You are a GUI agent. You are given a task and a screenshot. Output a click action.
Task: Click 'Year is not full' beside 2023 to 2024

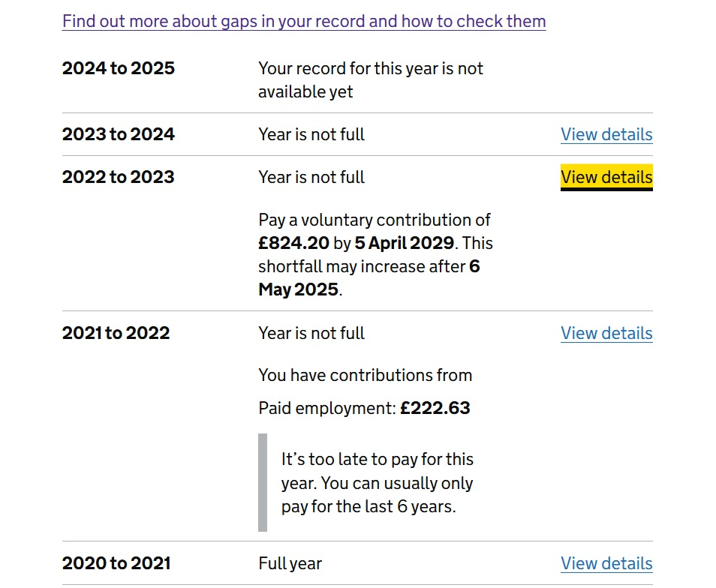pos(311,134)
